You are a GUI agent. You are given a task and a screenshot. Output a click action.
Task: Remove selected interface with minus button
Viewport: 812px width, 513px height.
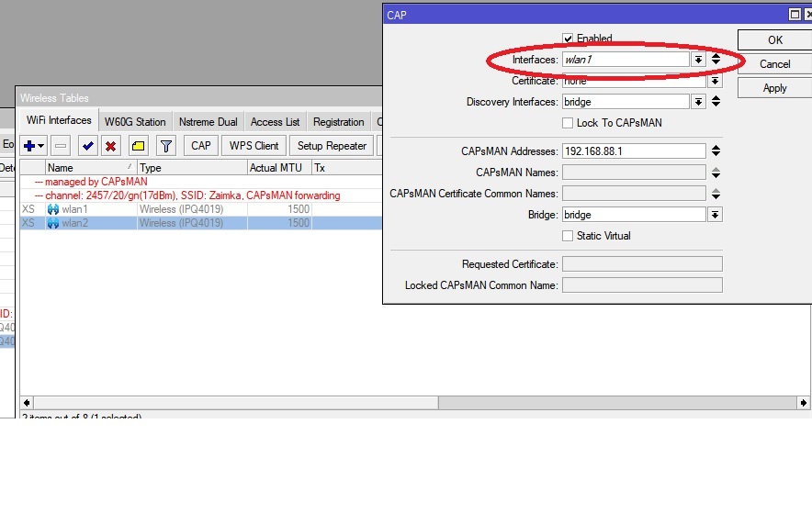pyautogui.click(x=61, y=146)
